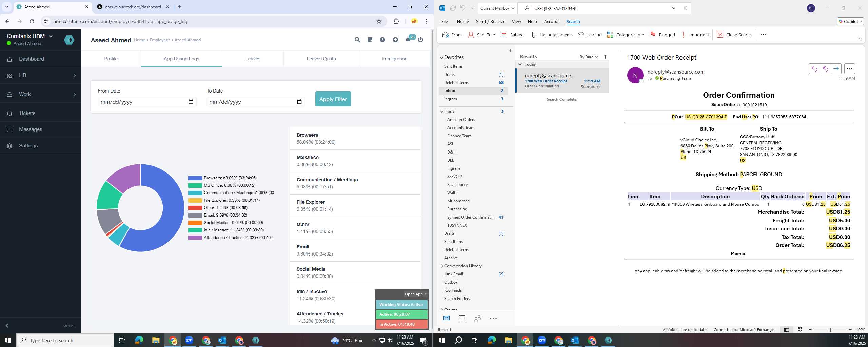
Task: Open the Leaves tab
Action: [x=253, y=59]
